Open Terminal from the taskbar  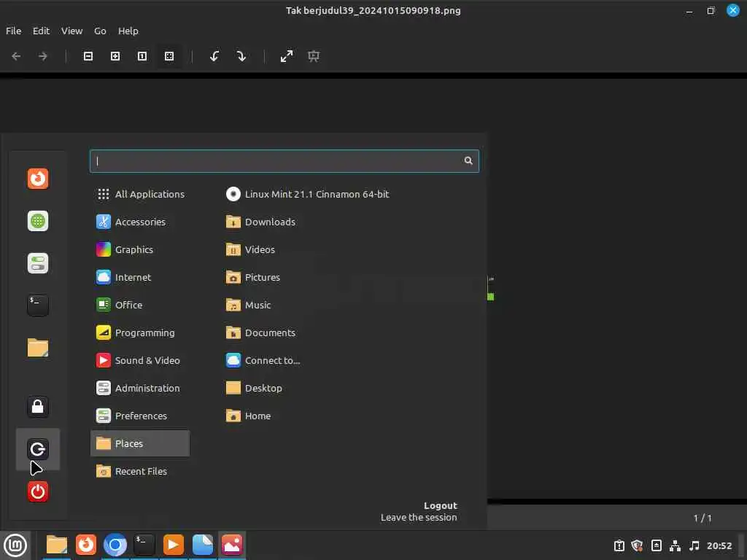point(144,545)
